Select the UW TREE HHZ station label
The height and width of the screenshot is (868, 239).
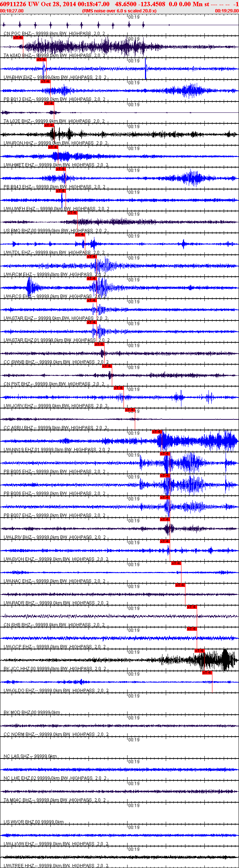(55, 866)
